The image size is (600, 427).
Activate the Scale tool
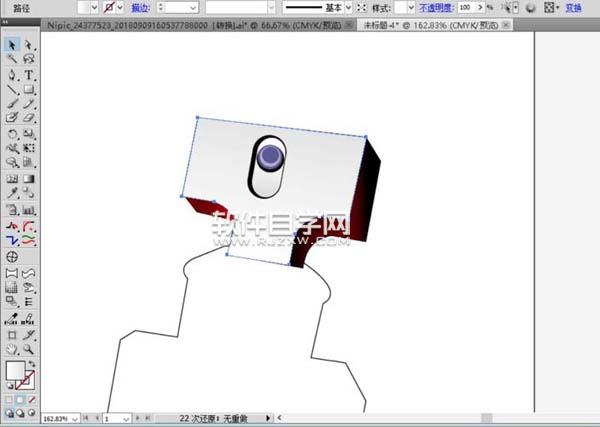(x=29, y=134)
